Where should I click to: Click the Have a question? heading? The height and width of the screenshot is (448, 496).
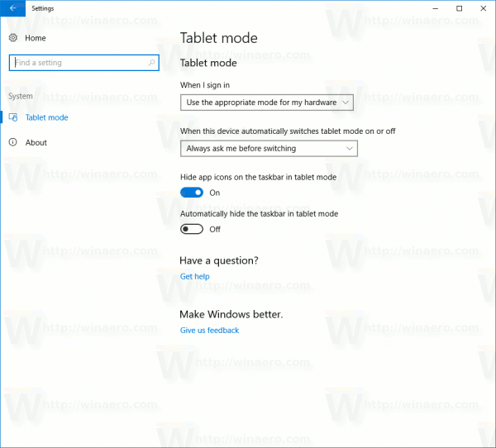219,260
